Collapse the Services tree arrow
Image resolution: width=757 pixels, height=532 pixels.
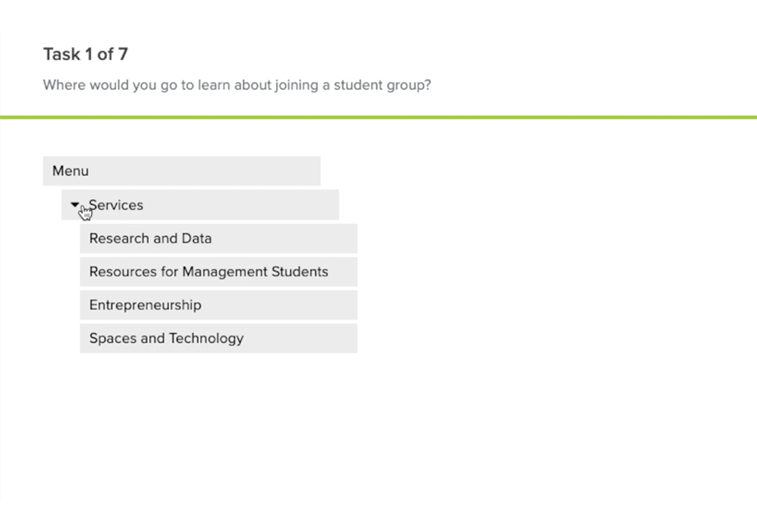[75, 204]
